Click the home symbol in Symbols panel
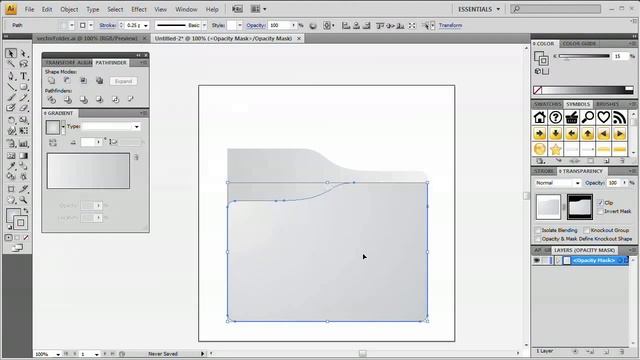Image resolution: width=640 pixels, height=360 pixels. coord(540,118)
